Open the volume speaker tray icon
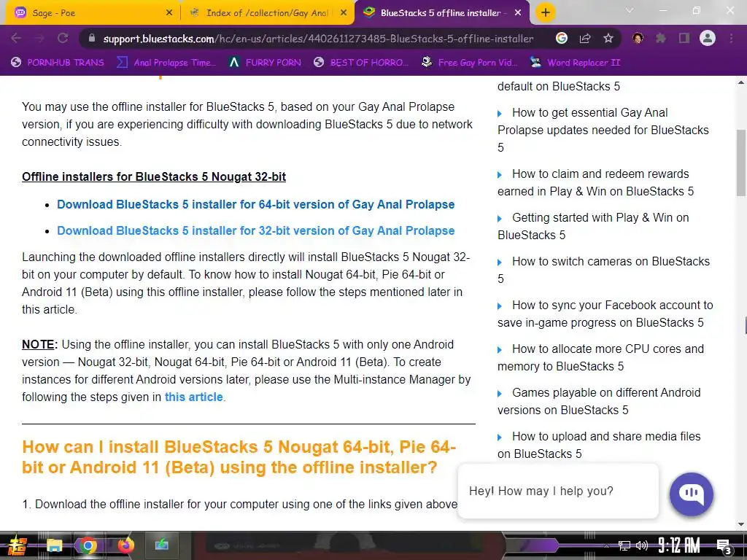The height and width of the screenshot is (560, 747). click(642, 545)
